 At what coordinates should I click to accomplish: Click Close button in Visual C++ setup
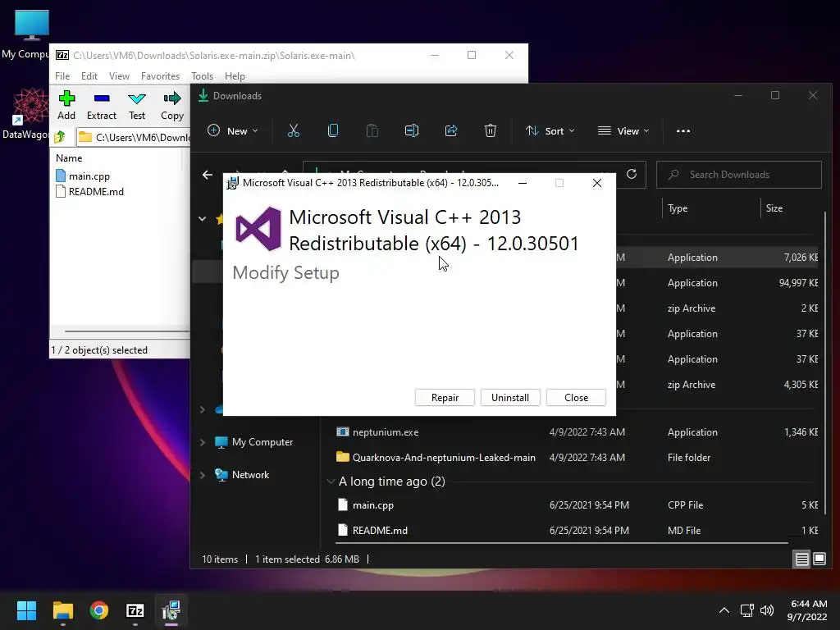[x=576, y=398]
